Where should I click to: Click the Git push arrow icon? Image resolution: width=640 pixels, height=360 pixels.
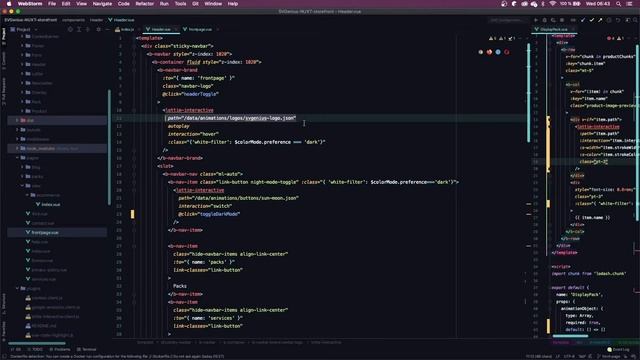[600, 20]
